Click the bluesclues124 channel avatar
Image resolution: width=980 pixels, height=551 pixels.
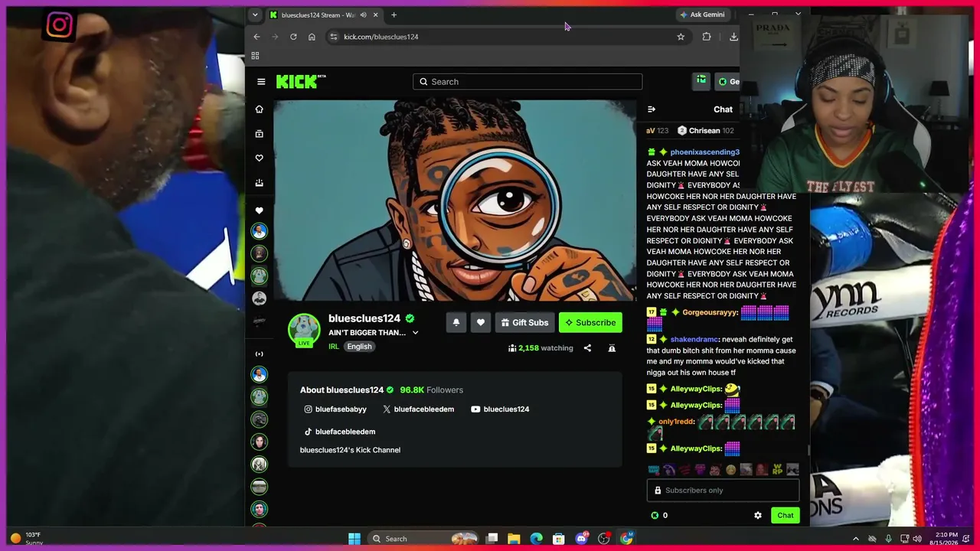click(304, 328)
